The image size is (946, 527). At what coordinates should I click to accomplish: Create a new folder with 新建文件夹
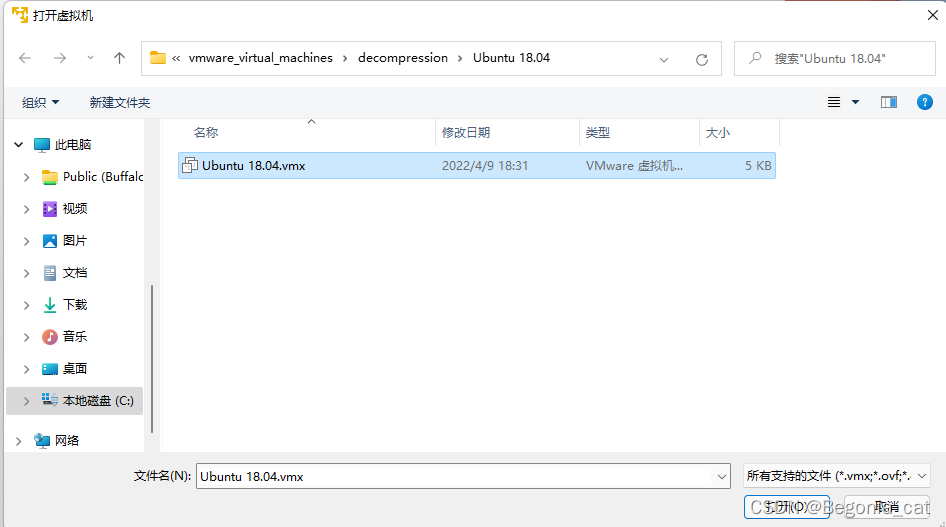coord(119,103)
